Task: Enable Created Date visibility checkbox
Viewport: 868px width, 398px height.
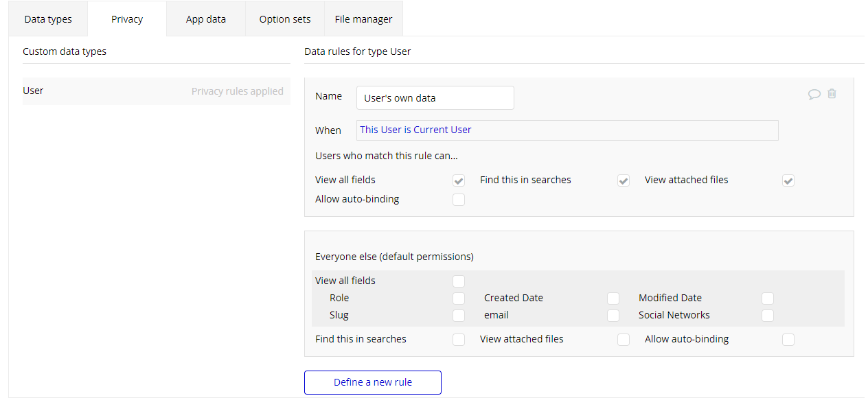Action: [x=613, y=298]
